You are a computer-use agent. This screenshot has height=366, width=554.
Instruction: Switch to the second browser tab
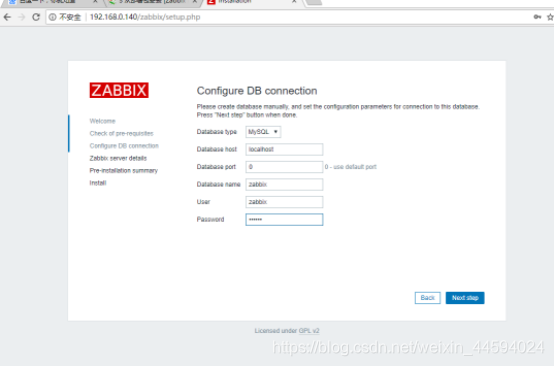coord(152,2)
